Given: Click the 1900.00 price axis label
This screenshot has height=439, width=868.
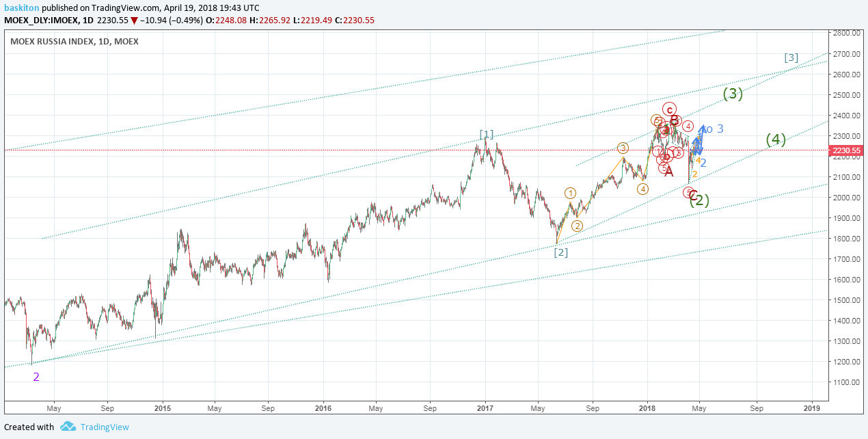Looking at the screenshot, I should coord(847,218).
